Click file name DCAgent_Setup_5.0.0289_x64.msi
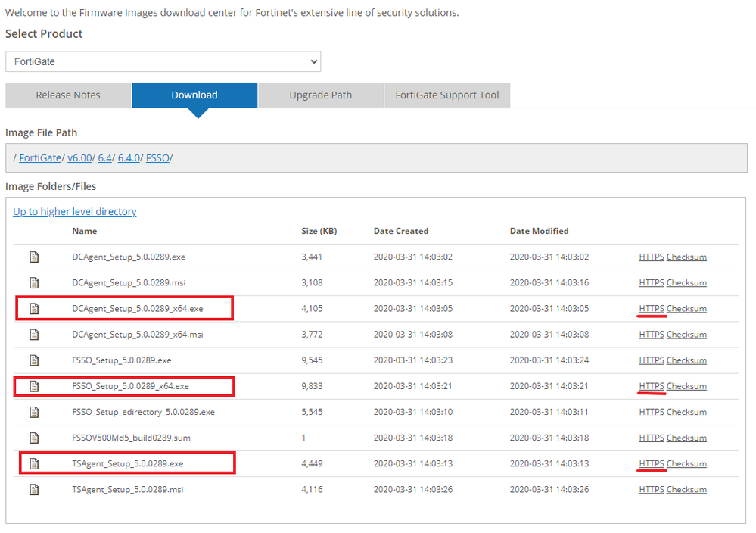The width and height of the screenshot is (756, 533). 138,335
